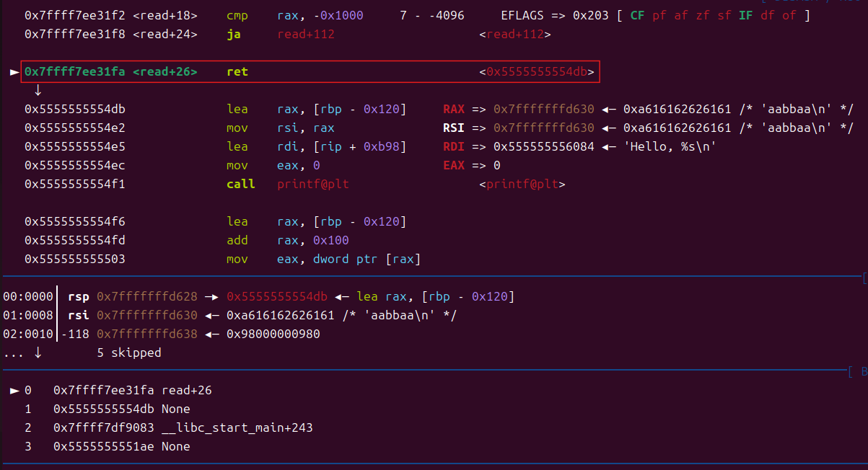Click the green CF flag in EFLAGS
Viewport: 868px width, 470px height.
pyautogui.click(x=637, y=15)
